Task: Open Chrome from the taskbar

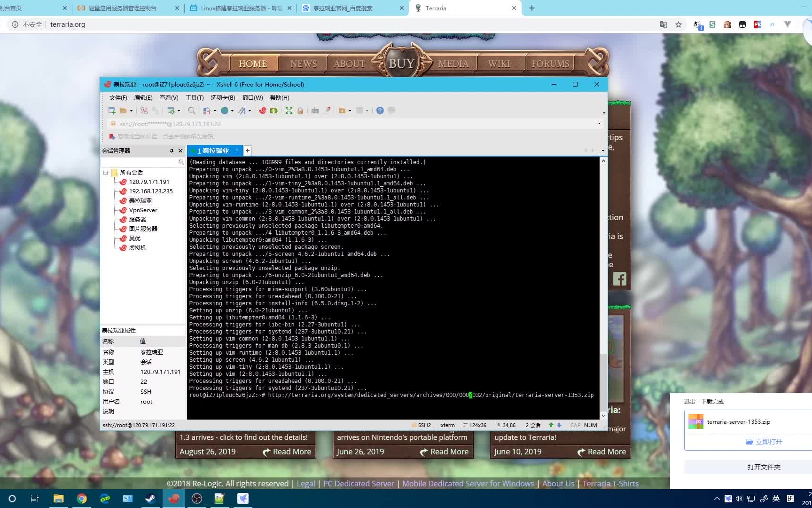Action: point(82,499)
